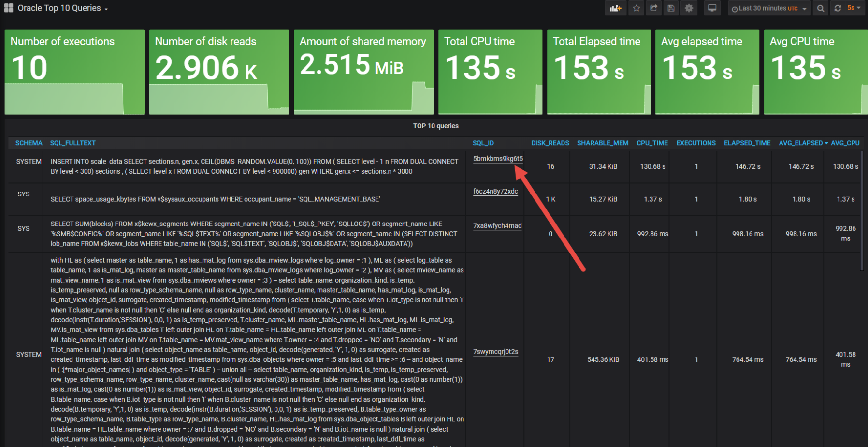Sort table by SCHEMA column

pyautogui.click(x=29, y=143)
